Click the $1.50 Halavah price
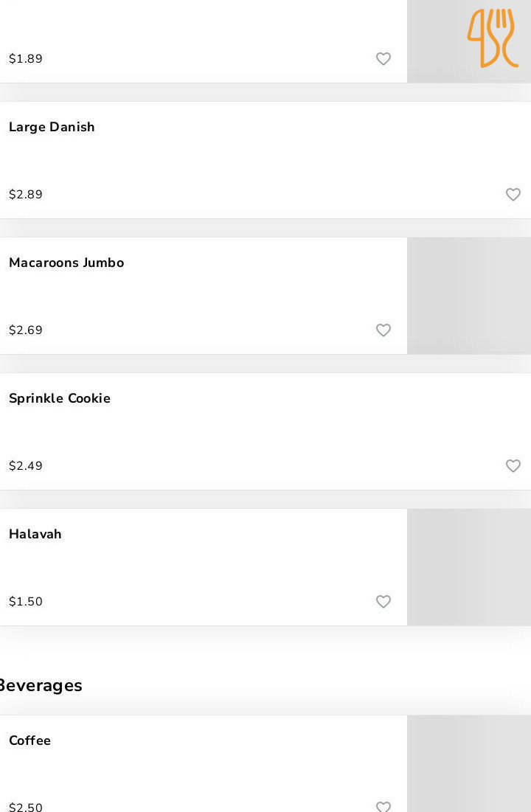The image size is (531, 812). (26, 602)
